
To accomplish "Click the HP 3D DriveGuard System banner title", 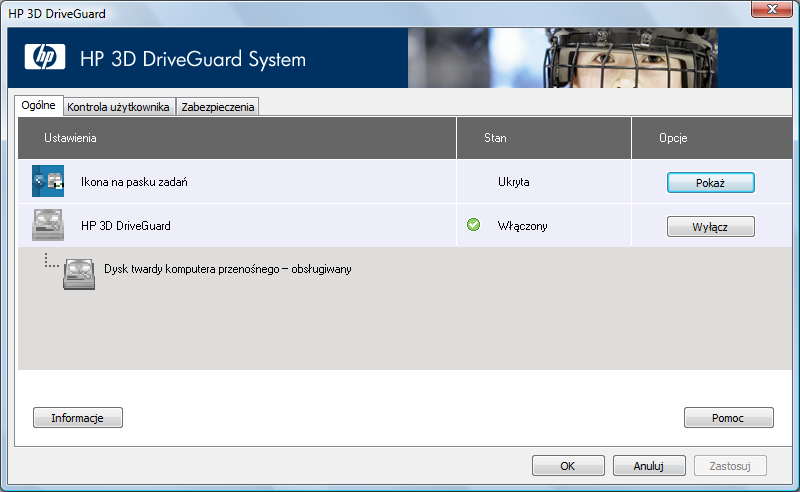I will [193, 59].
